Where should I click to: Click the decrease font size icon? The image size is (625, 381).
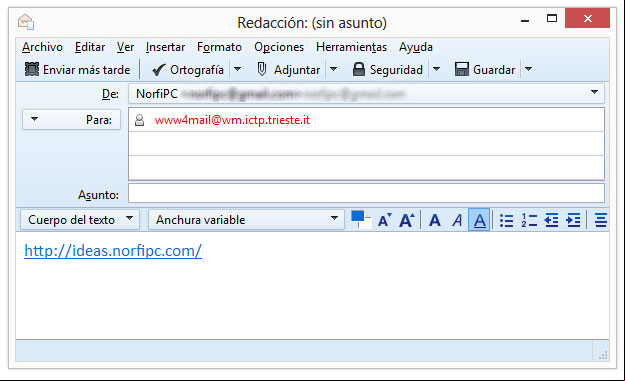(385, 220)
